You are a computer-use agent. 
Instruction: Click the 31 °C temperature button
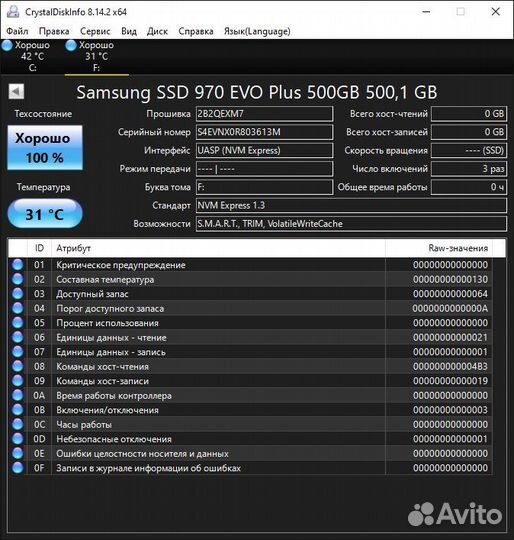pos(45,214)
